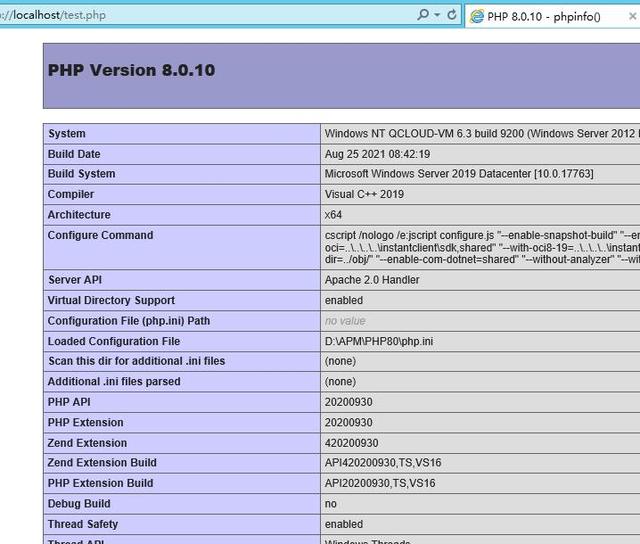The image size is (640, 544).
Task: Click (none) beside Scan this dir row
Action: (340, 361)
